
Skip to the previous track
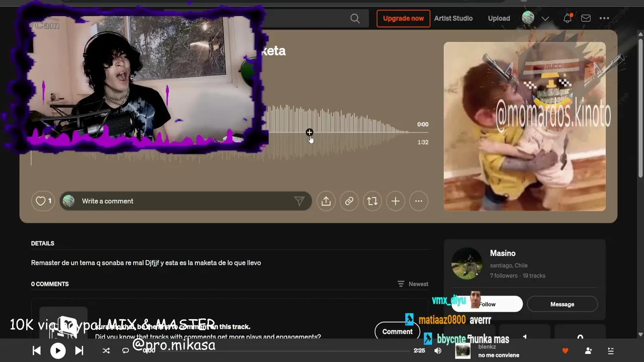[37, 351]
